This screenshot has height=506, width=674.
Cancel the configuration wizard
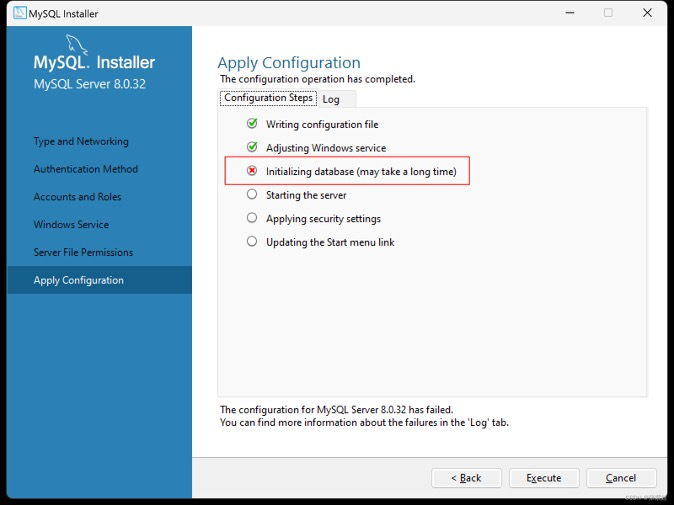click(x=621, y=478)
